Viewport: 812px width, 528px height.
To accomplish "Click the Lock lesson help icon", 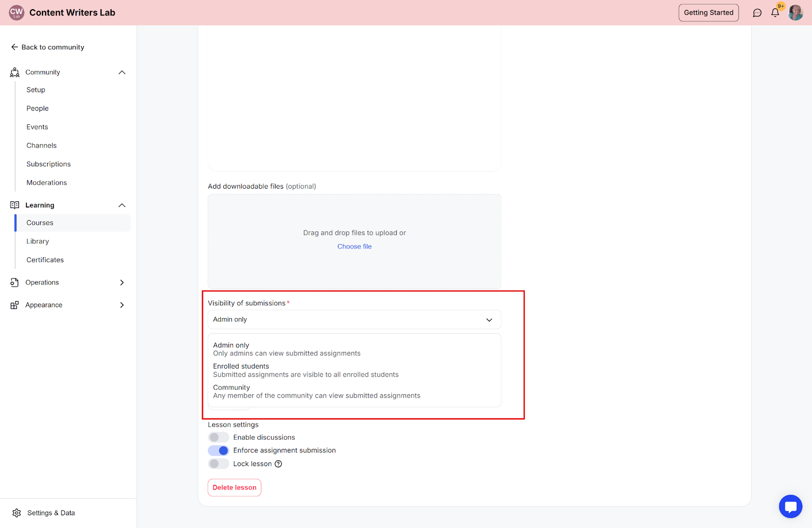I will pos(278,464).
